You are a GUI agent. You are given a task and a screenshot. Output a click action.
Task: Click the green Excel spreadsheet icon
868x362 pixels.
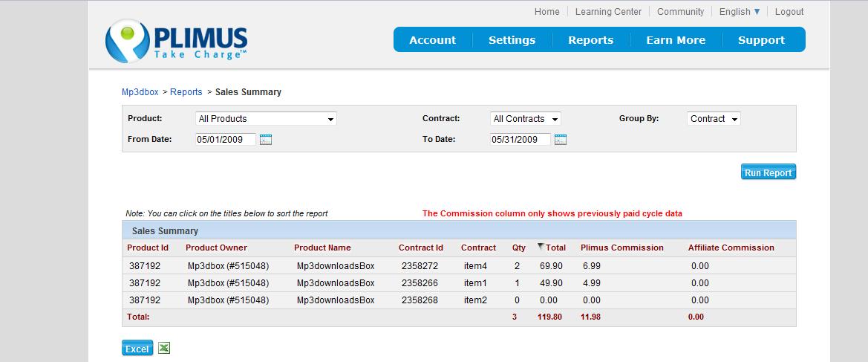pyautogui.click(x=164, y=348)
